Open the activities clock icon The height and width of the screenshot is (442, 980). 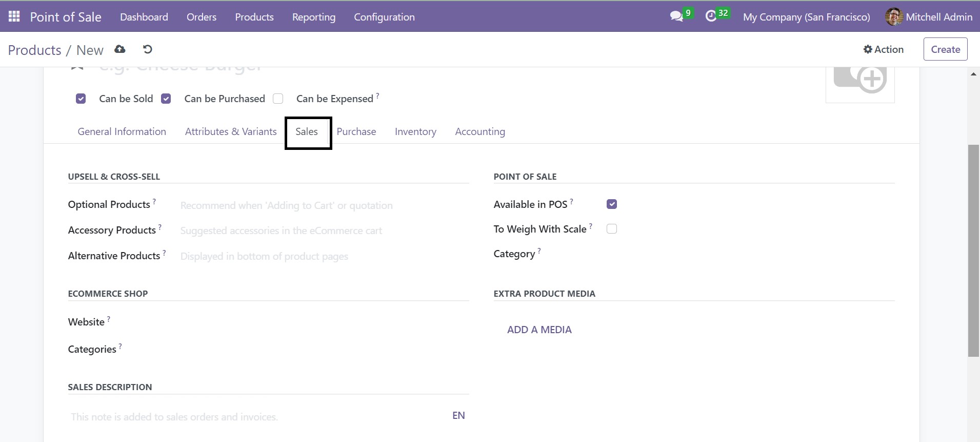(711, 16)
